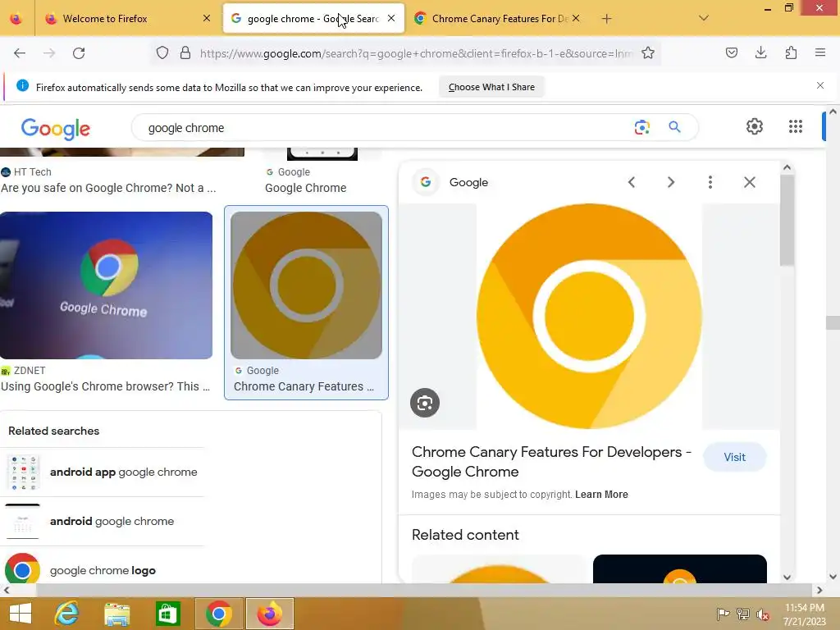Close the Chrome Canary Features tab

576,18
